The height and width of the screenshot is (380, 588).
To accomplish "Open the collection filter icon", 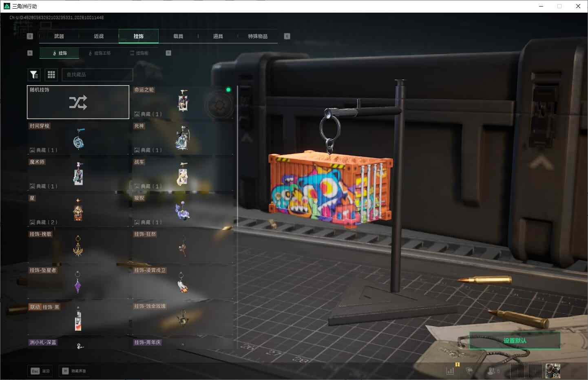I will click(34, 75).
